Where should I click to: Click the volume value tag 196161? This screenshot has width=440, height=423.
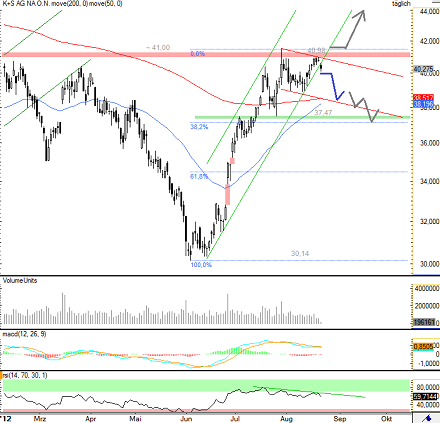[424, 322]
